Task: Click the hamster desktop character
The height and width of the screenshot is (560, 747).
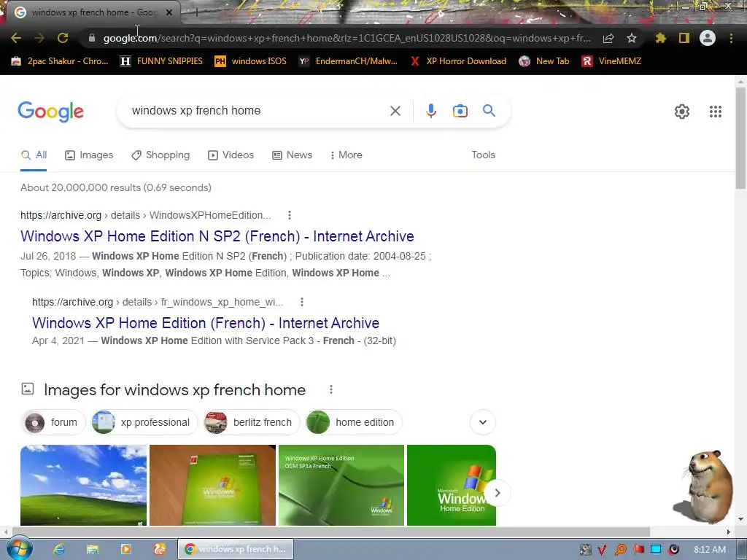Action: point(704,486)
